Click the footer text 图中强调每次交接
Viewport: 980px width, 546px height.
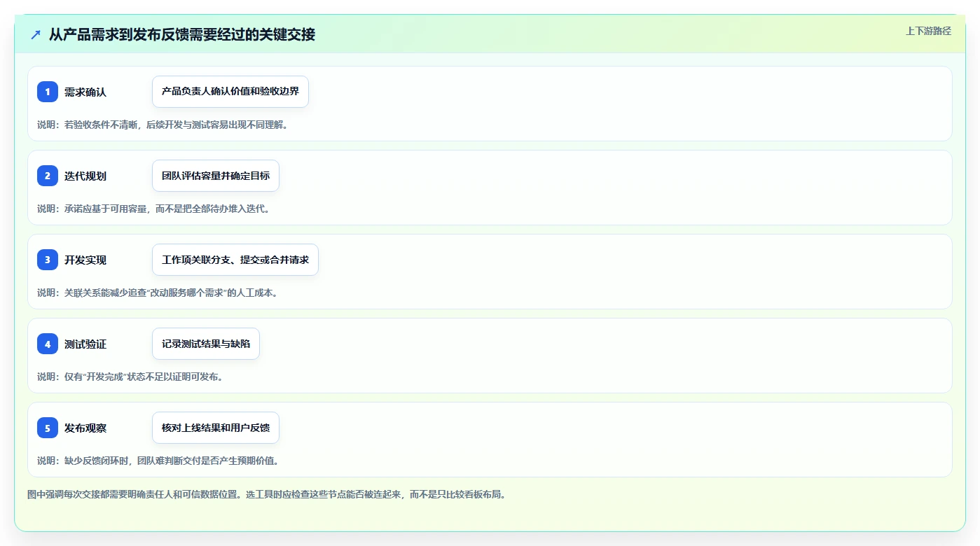tap(266, 494)
